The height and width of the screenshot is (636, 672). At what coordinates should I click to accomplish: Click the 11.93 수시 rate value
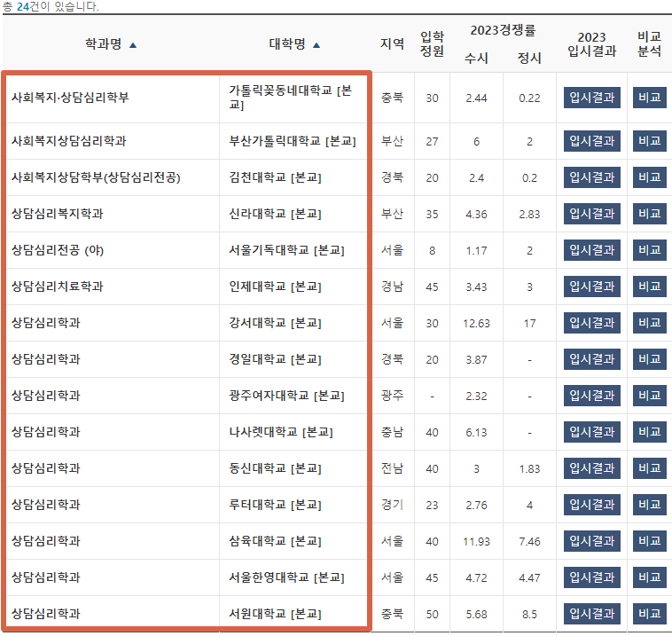pos(476,542)
